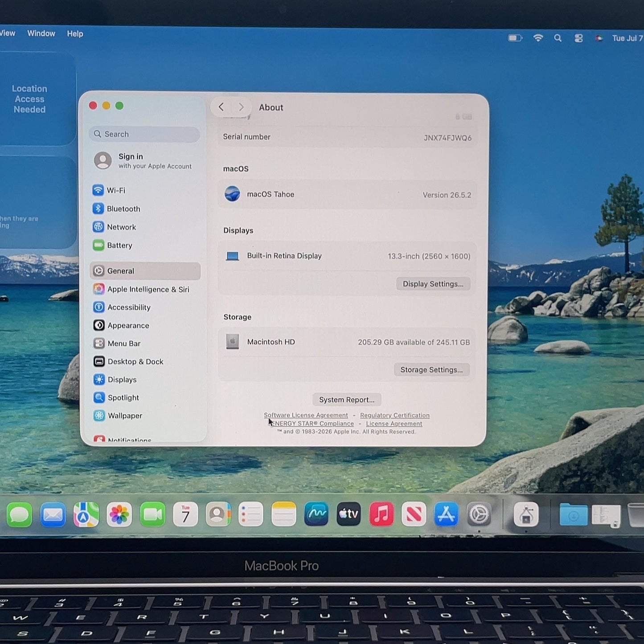644x644 pixels.
Task: Open Control Center from menu bar
Action: point(578,38)
